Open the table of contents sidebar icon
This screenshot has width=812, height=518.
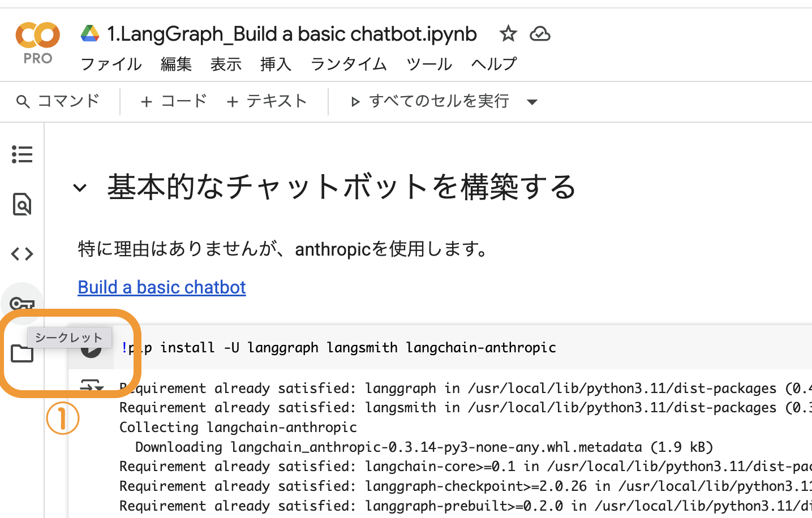[22, 154]
